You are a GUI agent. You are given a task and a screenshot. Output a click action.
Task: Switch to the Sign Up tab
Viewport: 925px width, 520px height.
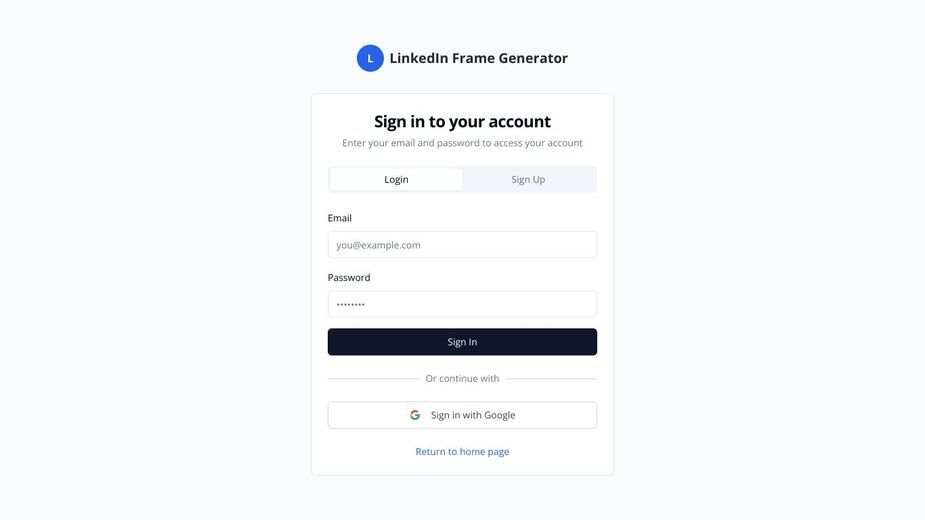[529, 179]
